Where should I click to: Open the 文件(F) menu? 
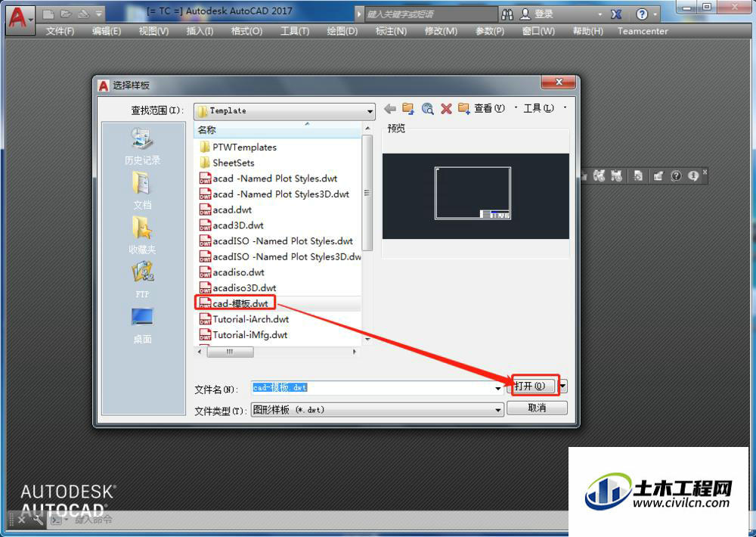click(x=60, y=31)
